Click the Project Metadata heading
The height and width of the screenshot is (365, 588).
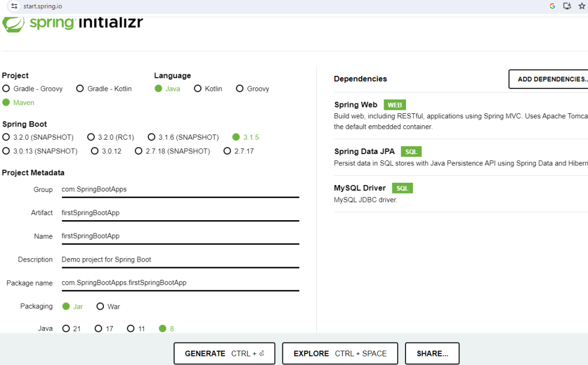(33, 173)
